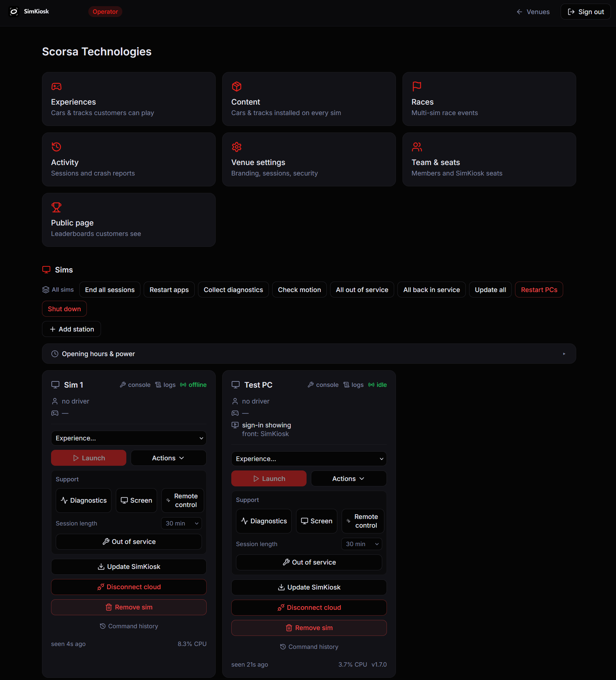Click the Sim 1 Command history clock icon
616x680 pixels.
(x=103, y=626)
